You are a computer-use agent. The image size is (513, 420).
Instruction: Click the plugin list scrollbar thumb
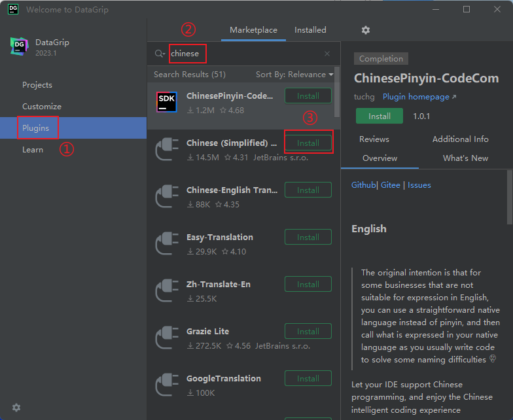[336, 92]
